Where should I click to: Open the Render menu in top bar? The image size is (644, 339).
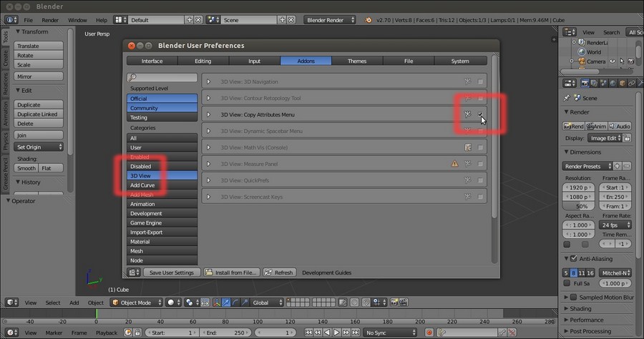[50, 20]
